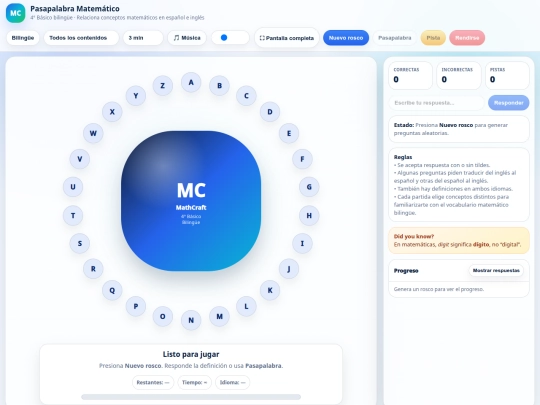This screenshot has height=405, width=540.
Task: Select letter Y on the rosco
Action: tap(136, 96)
